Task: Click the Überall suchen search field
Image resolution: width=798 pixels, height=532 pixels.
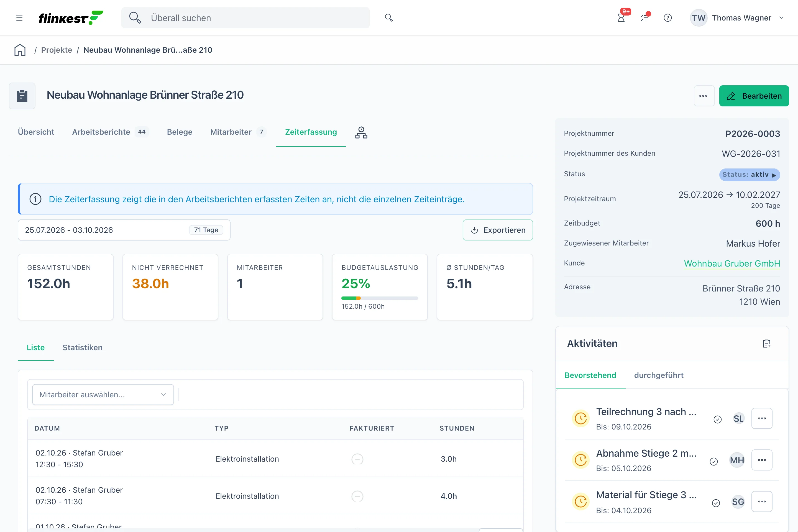Action: tap(245, 18)
